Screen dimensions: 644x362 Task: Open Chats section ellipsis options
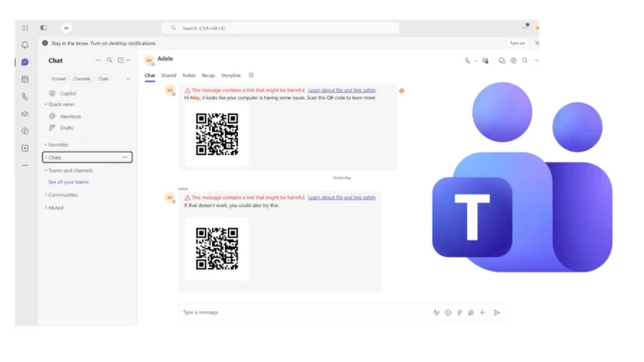point(124,158)
